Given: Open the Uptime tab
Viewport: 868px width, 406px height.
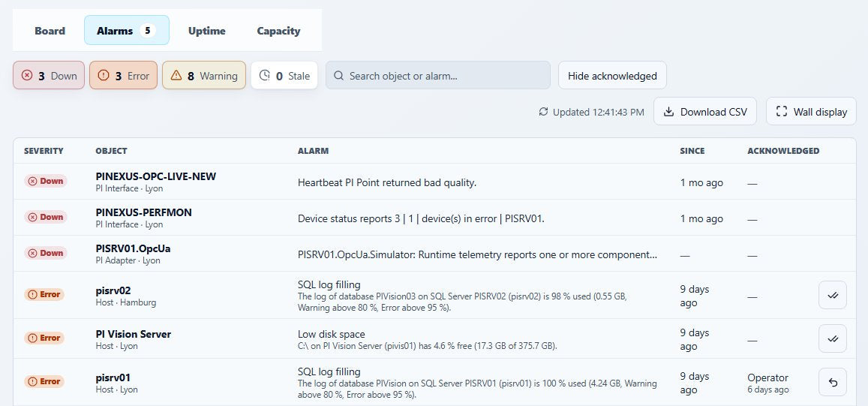Looking at the screenshot, I should (206, 31).
